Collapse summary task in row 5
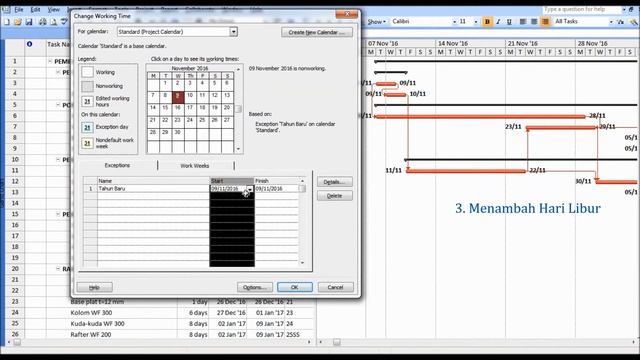 click(58, 105)
